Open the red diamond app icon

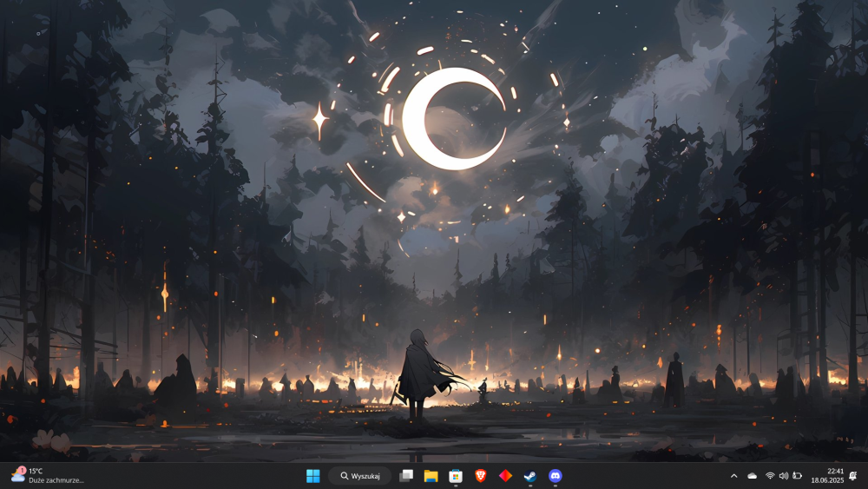click(505, 476)
